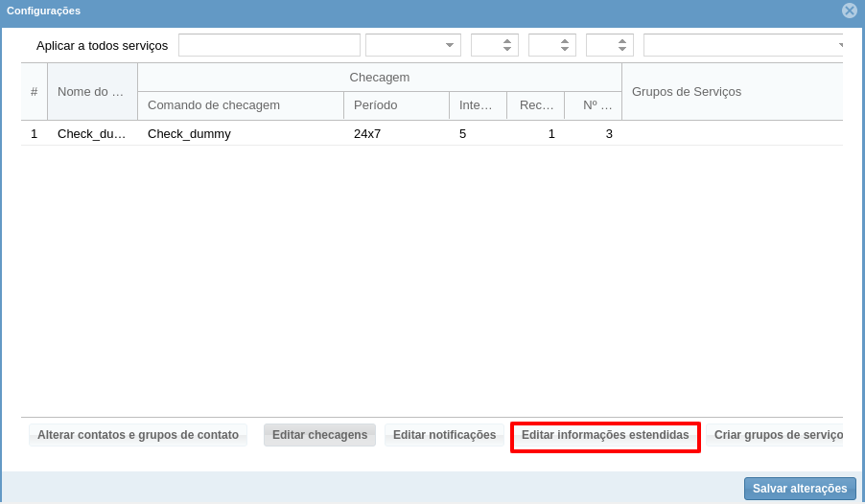The height and width of the screenshot is (504, 865).
Task: Click 'Editar informações estendidas' button
Action: [605, 435]
